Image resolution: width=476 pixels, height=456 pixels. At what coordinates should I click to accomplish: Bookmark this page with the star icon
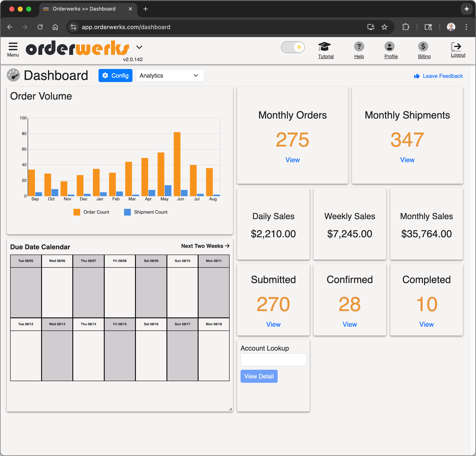384,27
